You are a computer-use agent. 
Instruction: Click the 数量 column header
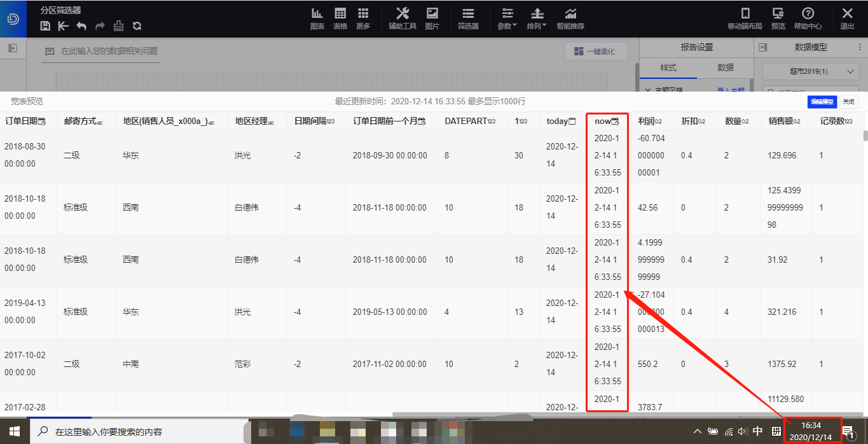[x=738, y=121]
